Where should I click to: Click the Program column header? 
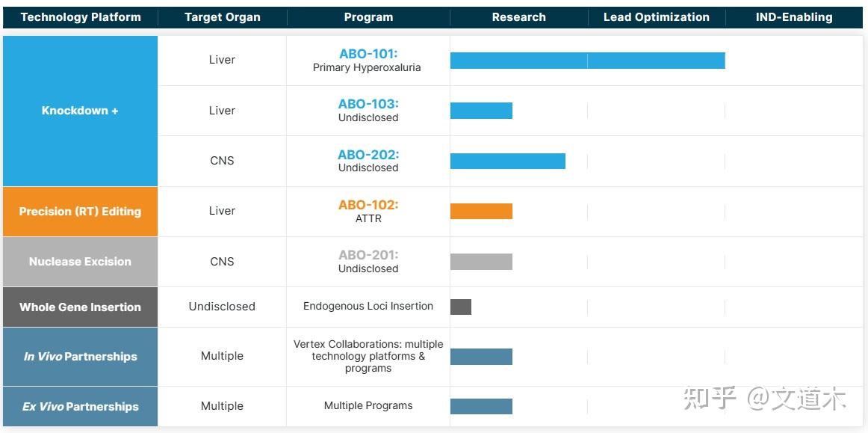point(368,17)
